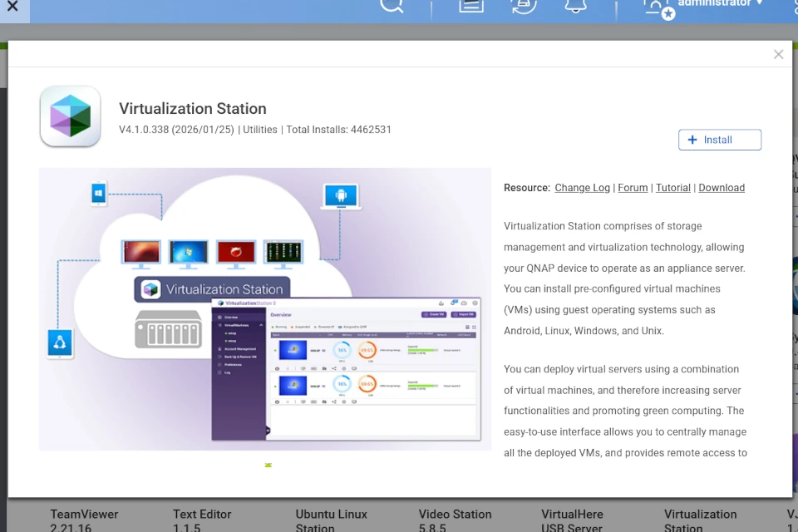Open the external devices icon in top bar
Screen dimensions: 798x532
tap(523, 5)
